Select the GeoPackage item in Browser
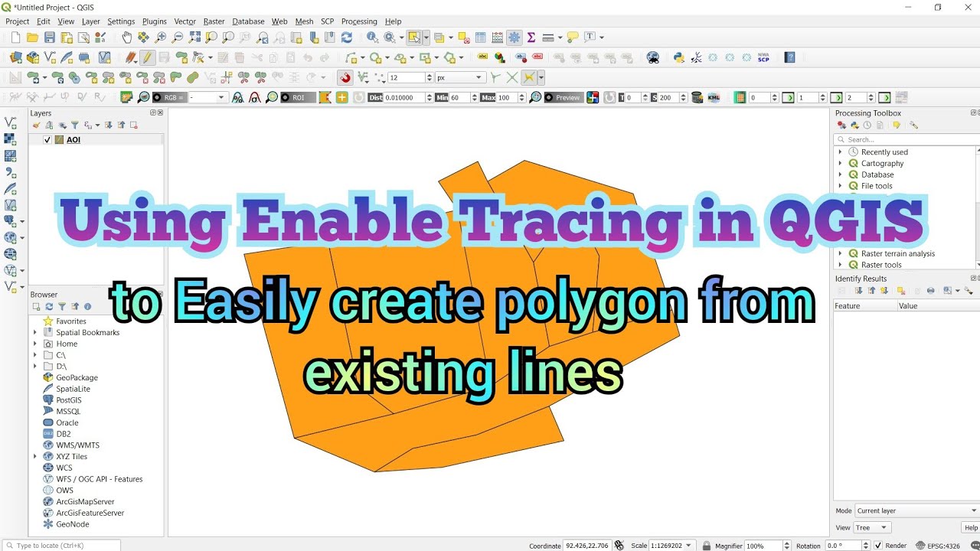The width and height of the screenshot is (980, 551). [x=77, y=377]
